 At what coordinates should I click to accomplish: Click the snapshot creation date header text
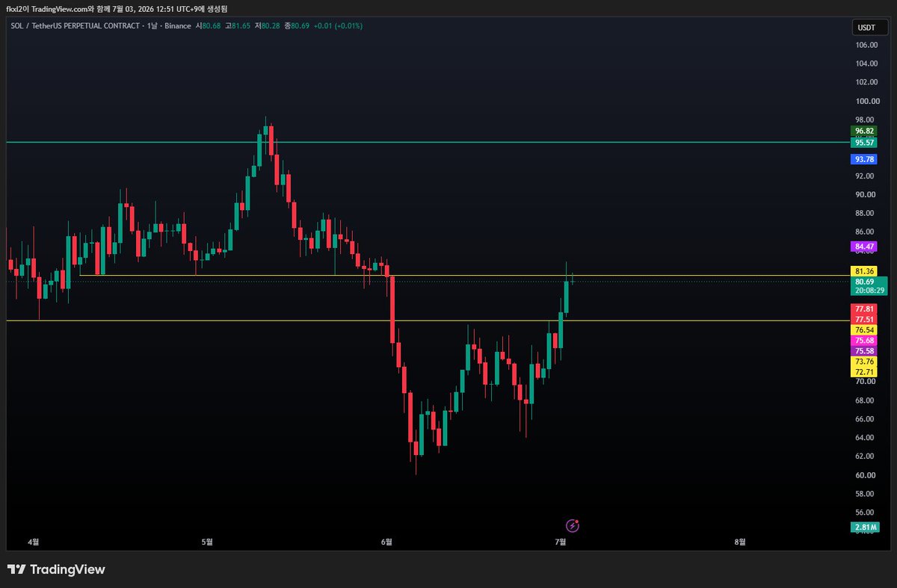(x=117, y=8)
